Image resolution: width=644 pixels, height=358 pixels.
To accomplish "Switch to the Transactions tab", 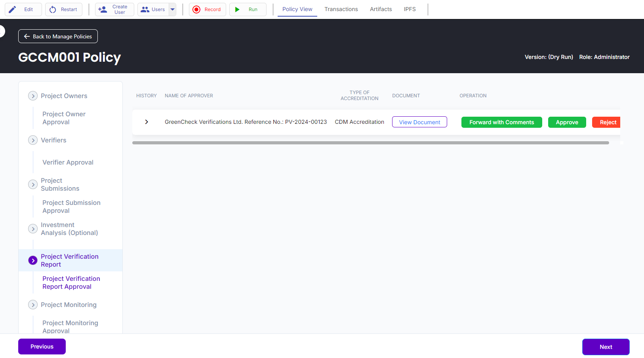I will (341, 9).
